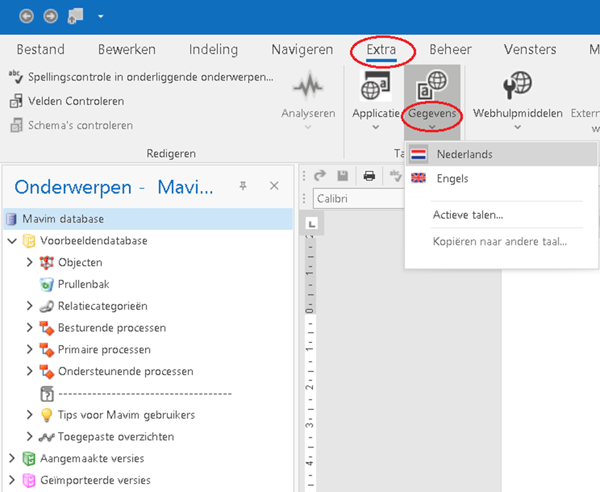Select Engels language option
The image size is (600, 492).
(452, 178)
